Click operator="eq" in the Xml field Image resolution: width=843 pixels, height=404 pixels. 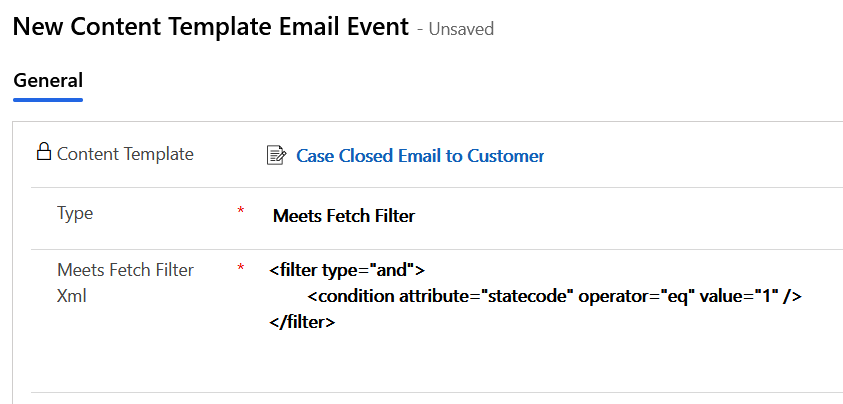tap(641, 297)
